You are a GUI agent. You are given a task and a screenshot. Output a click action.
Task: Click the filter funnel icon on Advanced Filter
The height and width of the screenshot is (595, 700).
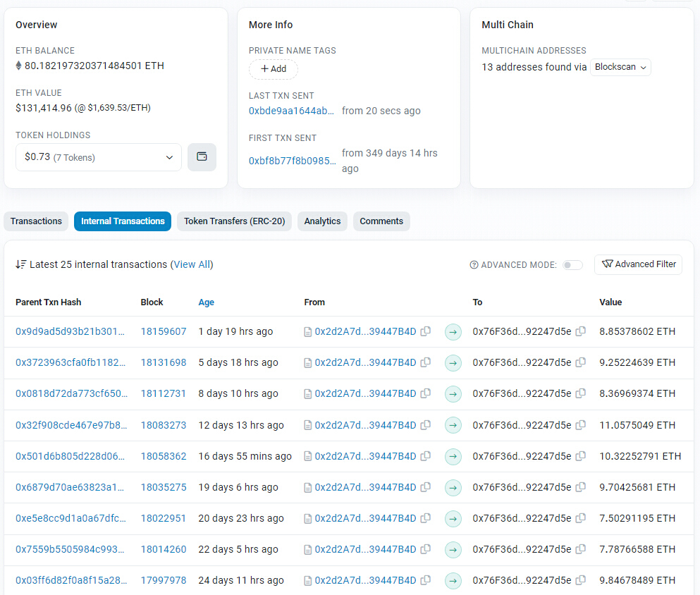(607, 264)
